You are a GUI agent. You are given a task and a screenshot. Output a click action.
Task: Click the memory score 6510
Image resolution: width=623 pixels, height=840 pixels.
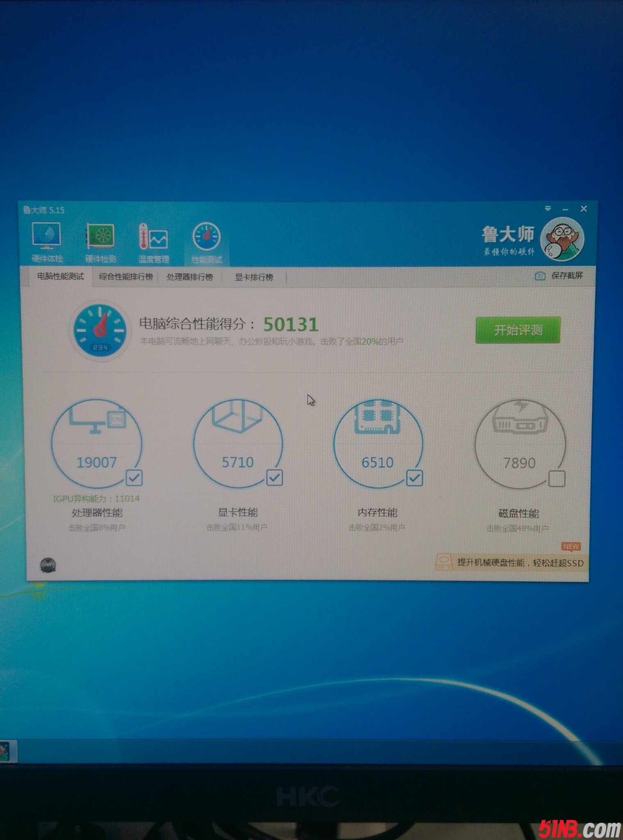[377, 463]
